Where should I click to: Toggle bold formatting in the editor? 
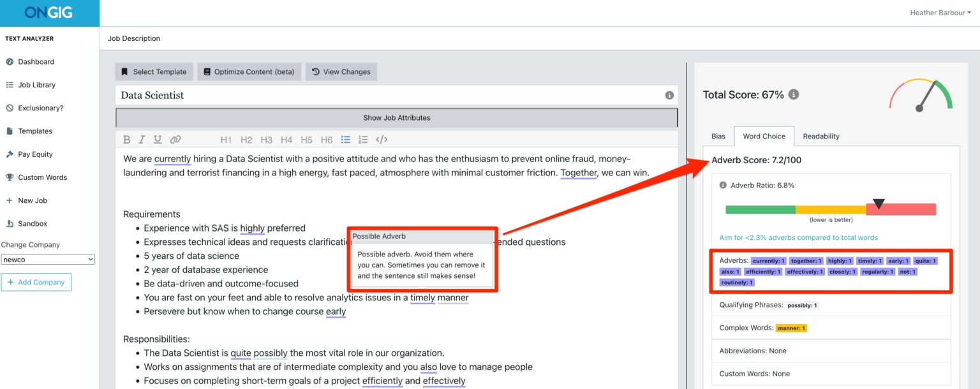point(126,139)
